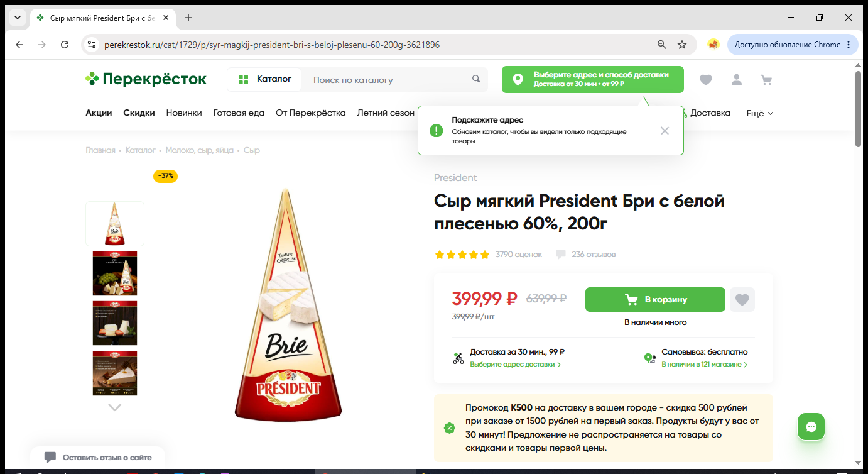Open the user profile icon

tap(736, 80)
